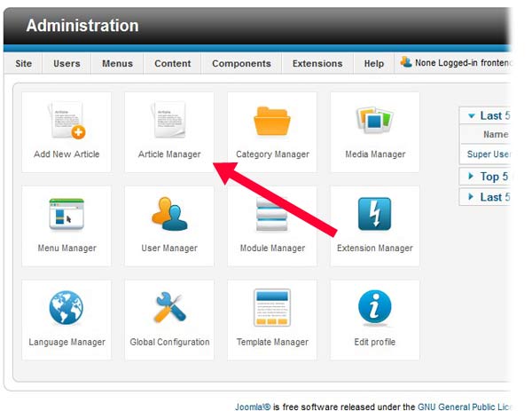The image size is (532, 411).
Task: Click the Module Manager label
Action: [272, 249]
